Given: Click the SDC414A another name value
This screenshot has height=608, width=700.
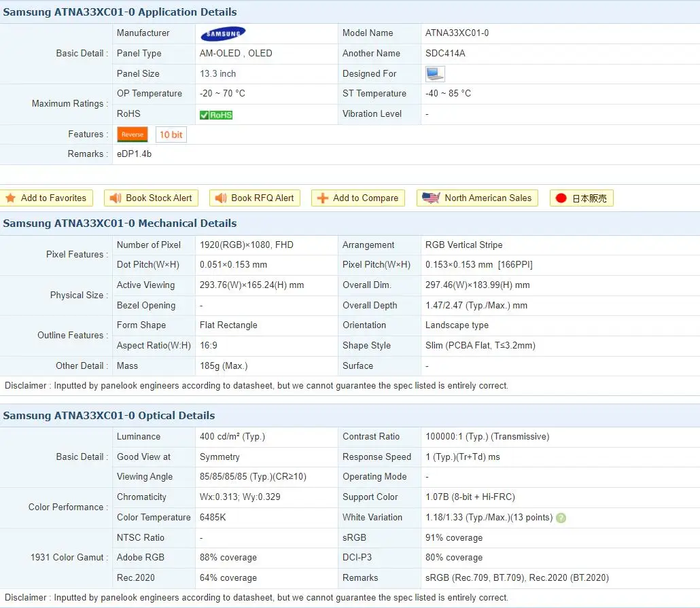Looking at the screenshot, I should (445, 53).
